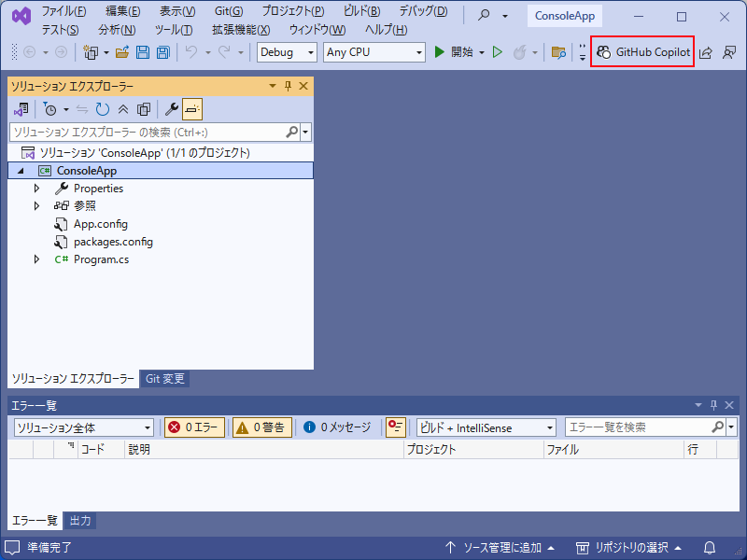This screenshot has height=560, width=747.
Task: Click the notifications bell icon
Action: click(x=710, y=548)
